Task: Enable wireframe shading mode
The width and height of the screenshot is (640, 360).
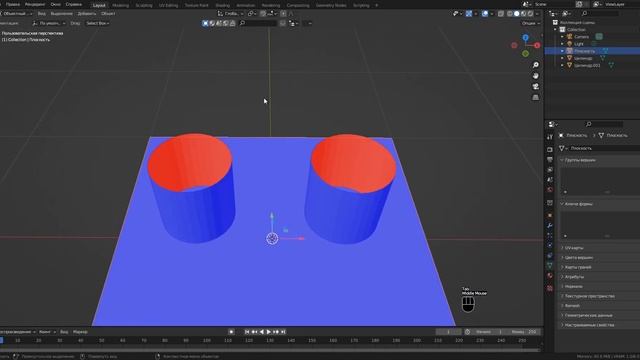Action: point(510,13)
